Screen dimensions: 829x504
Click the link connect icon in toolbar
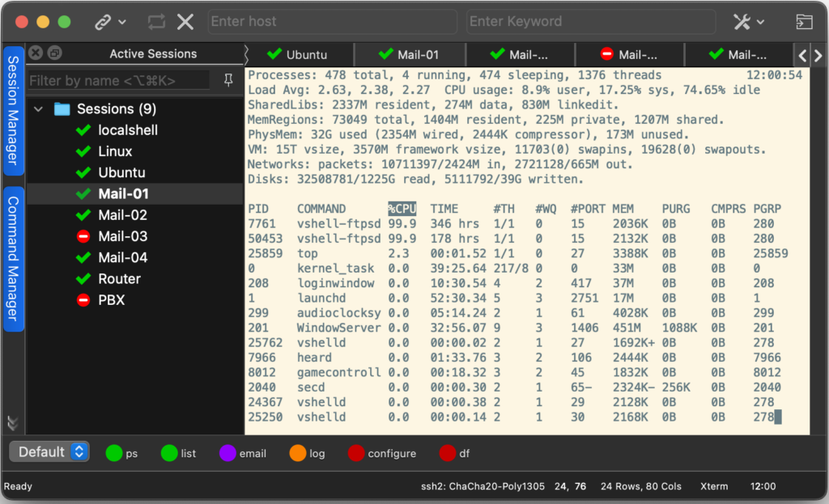tap(103, 22)
